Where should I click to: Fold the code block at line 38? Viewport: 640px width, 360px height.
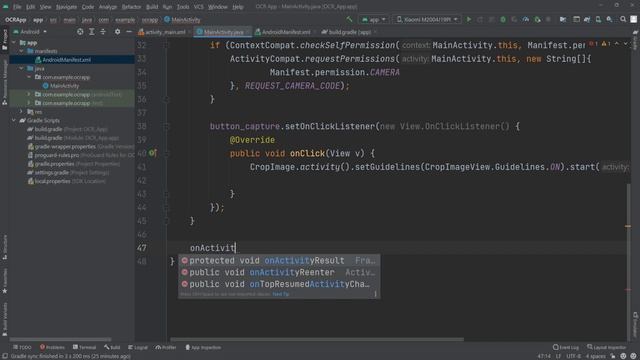[166, 126]
